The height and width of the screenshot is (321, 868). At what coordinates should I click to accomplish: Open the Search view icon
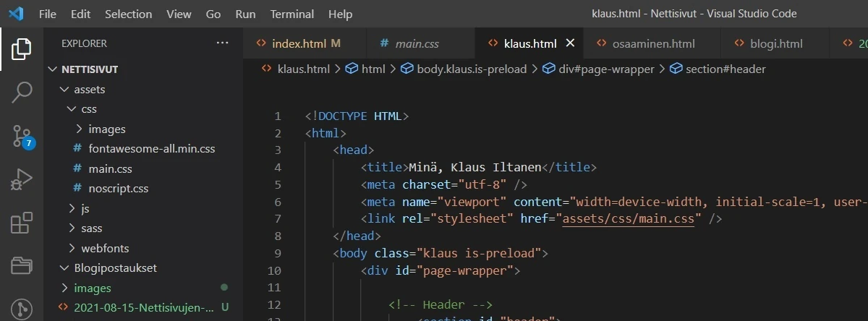[22, 92]
